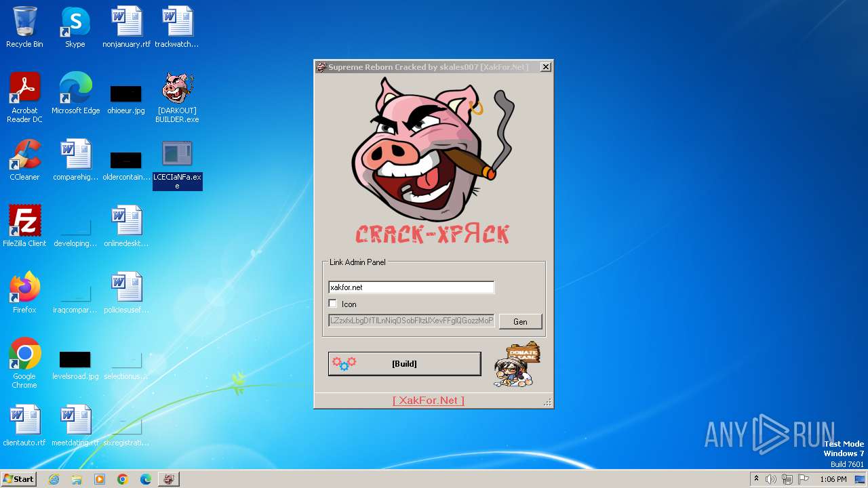Enable the Icon checkbox
868x488 pixels.
[x=333, y=304]
